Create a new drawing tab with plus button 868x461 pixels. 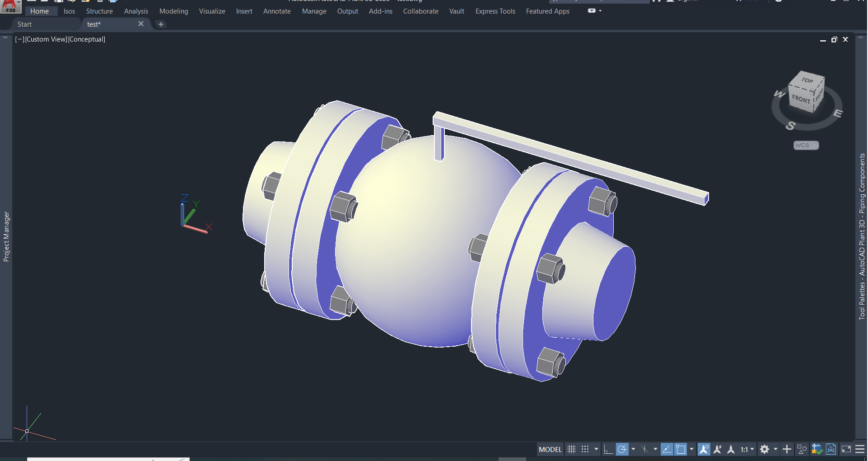coord(161,24)
